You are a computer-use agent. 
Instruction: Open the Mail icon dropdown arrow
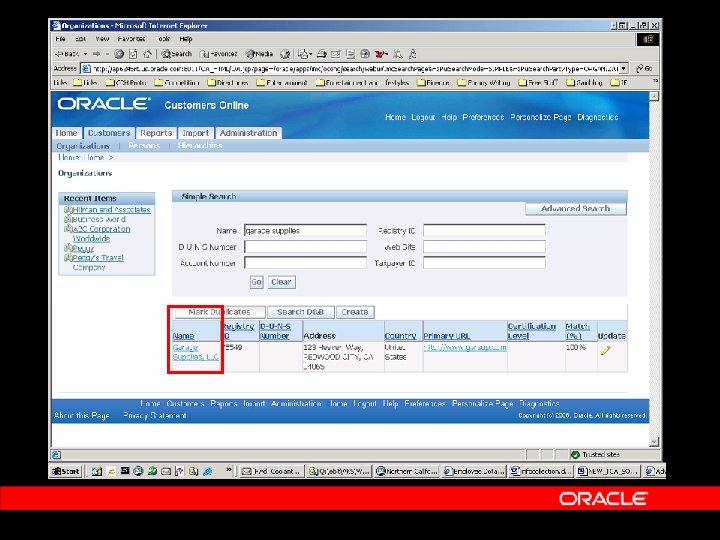311,54
